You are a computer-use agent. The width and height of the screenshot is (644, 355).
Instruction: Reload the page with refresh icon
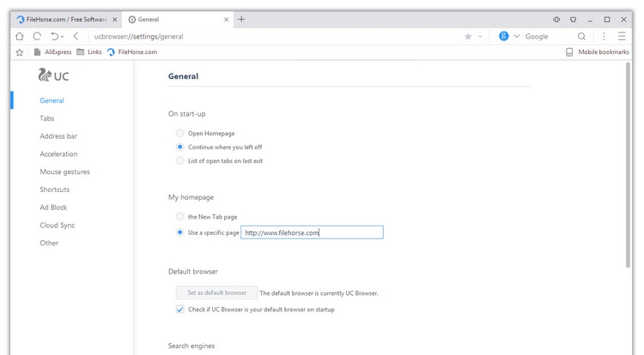(x=37, y=36)
